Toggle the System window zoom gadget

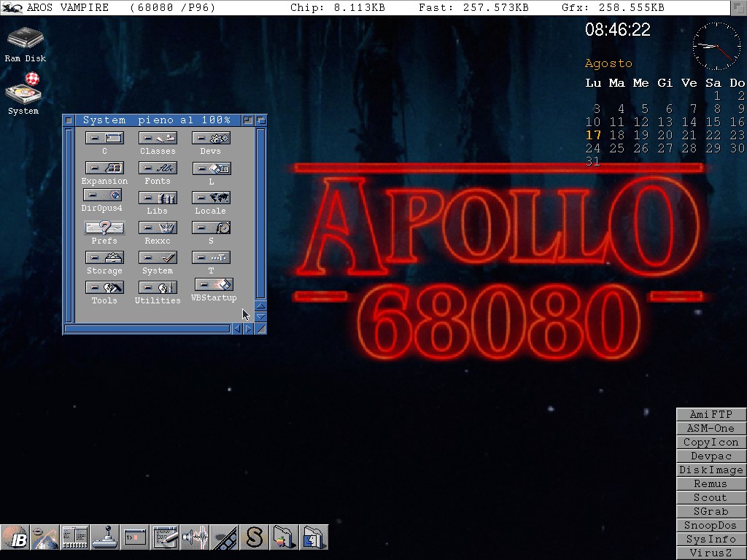point(248,120)
